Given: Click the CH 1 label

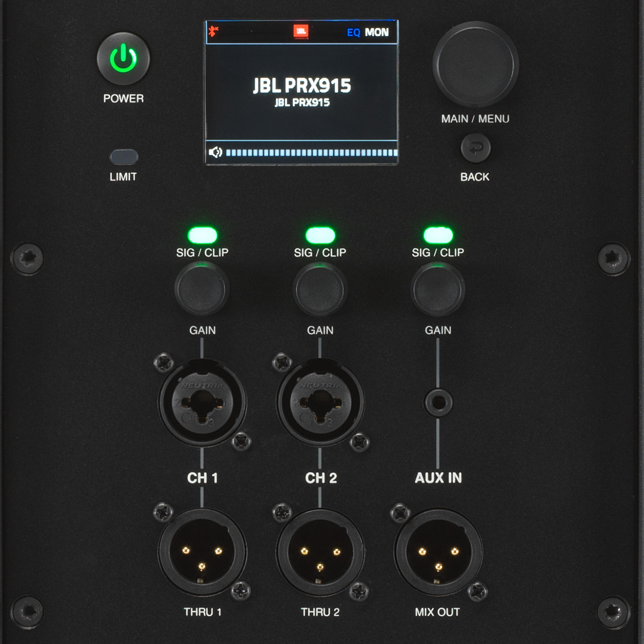Looking at the screenshot, I should pyautogui.click(x=203, y=478).
